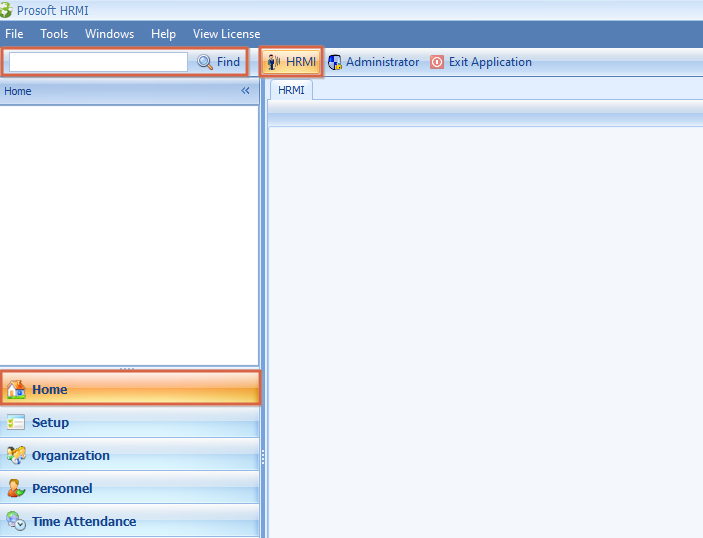Click into the search text field

pos(98,62)
